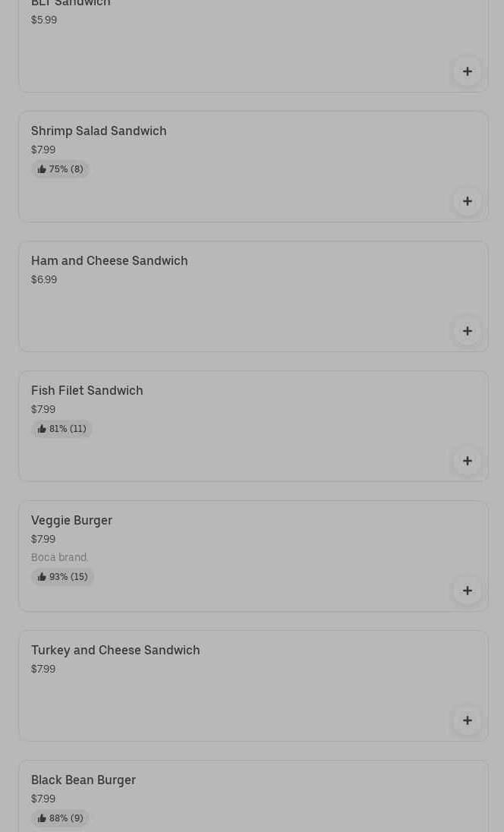Click plus icon for Ham and Cheese Sandwich
This screenshot has width=504, height=832.
[467, 331]
